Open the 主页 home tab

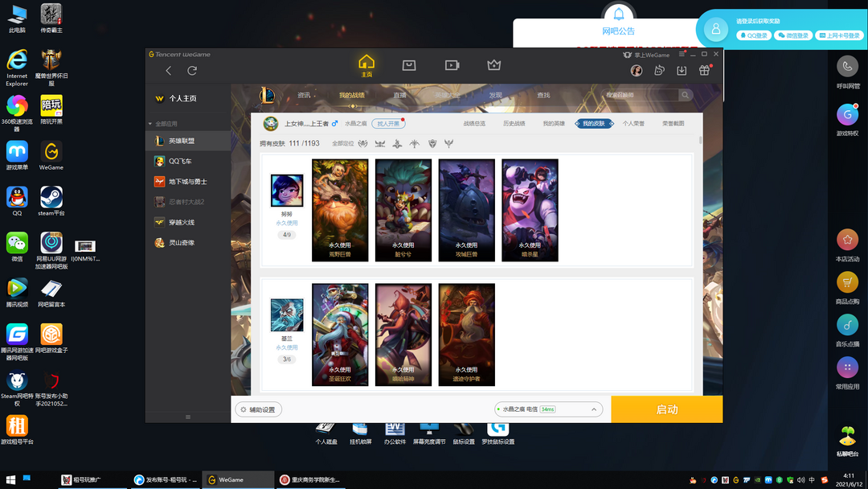coord(366,66)
